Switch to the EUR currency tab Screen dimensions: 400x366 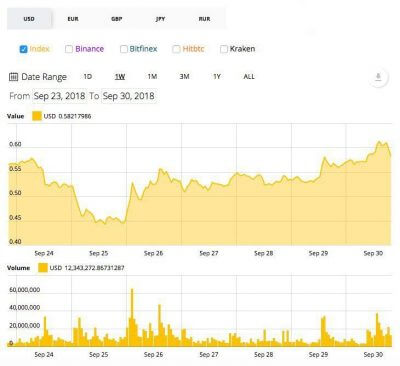tap(73, 19)
